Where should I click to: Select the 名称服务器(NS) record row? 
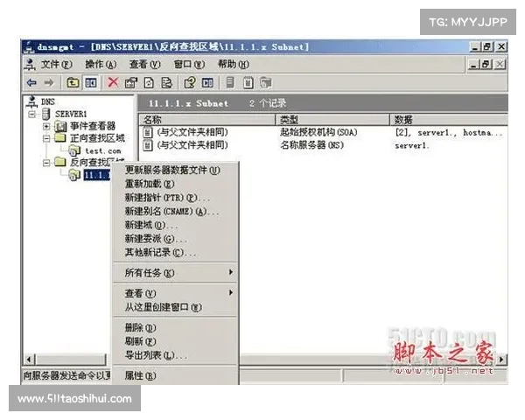pyautogui.click(x=324, y=145)
